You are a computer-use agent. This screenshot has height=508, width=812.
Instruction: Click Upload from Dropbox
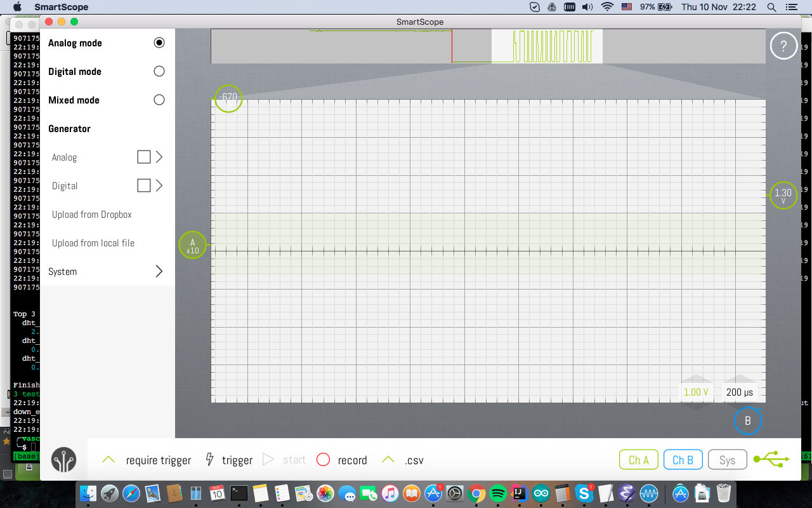point(92,214)
